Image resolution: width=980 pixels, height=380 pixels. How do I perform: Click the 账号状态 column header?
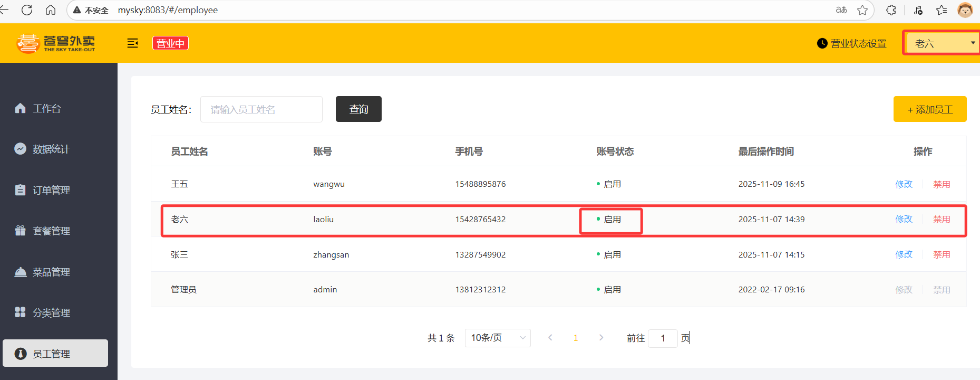(x=615, y=151)
